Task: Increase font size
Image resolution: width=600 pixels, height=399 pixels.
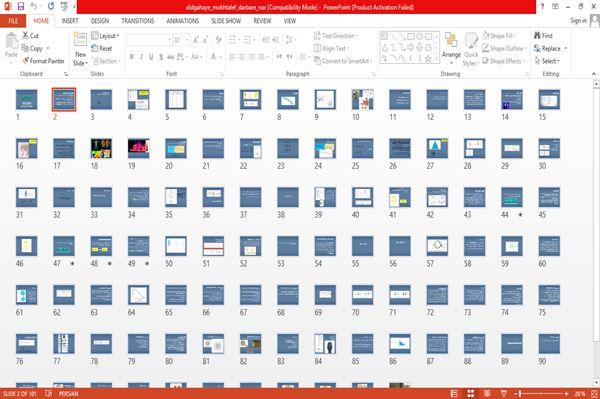Action: (x=196, y=40)
